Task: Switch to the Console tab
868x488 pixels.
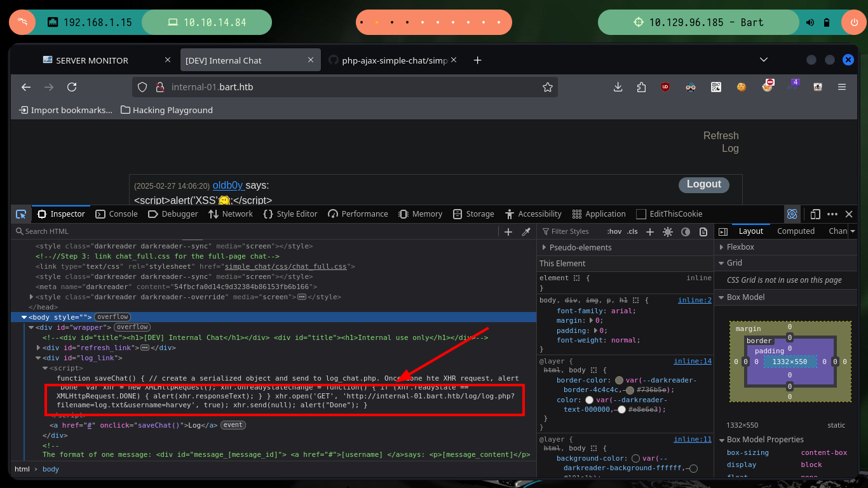Action: (x=116, y=214)
